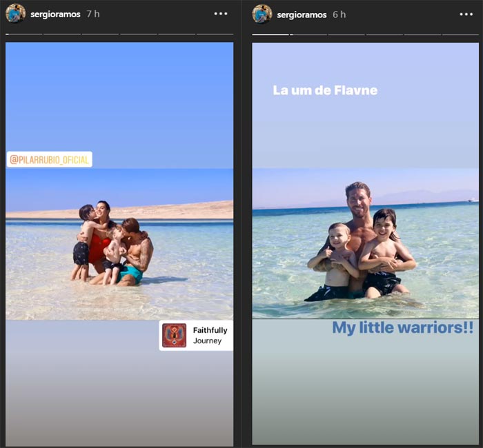Jump to first segment of right story bar
483x448 pixels.
270,34
